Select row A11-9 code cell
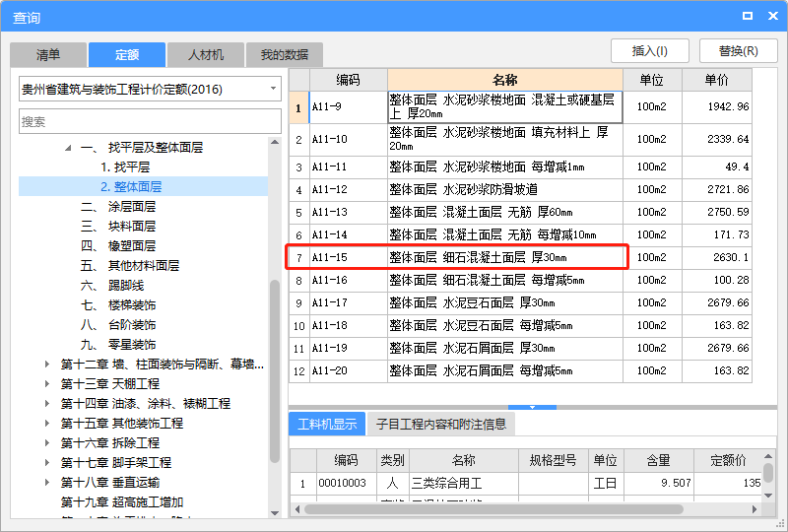 pos(349,107)
